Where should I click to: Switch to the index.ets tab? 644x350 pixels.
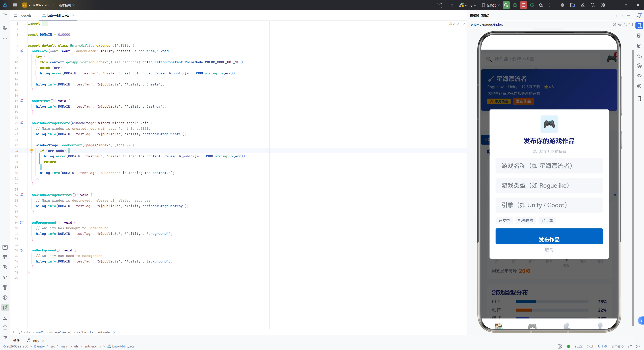(x=23, y=15)
